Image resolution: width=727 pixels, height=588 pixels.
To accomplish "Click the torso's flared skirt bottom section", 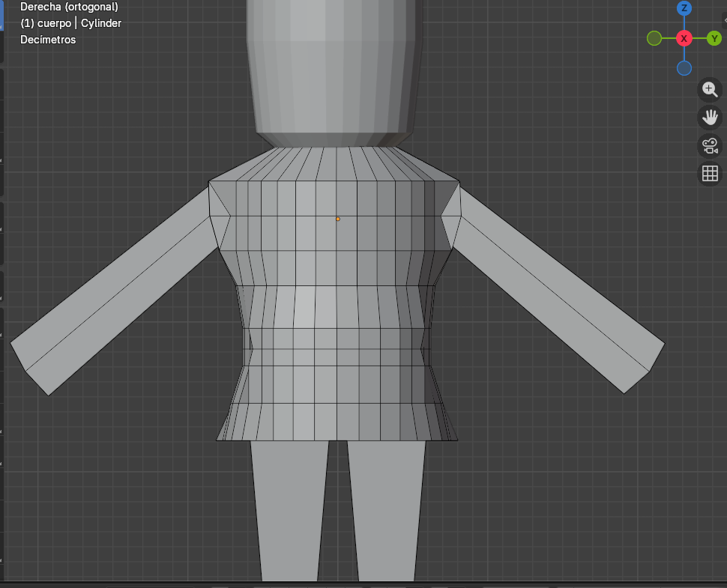I will (337, 422).
